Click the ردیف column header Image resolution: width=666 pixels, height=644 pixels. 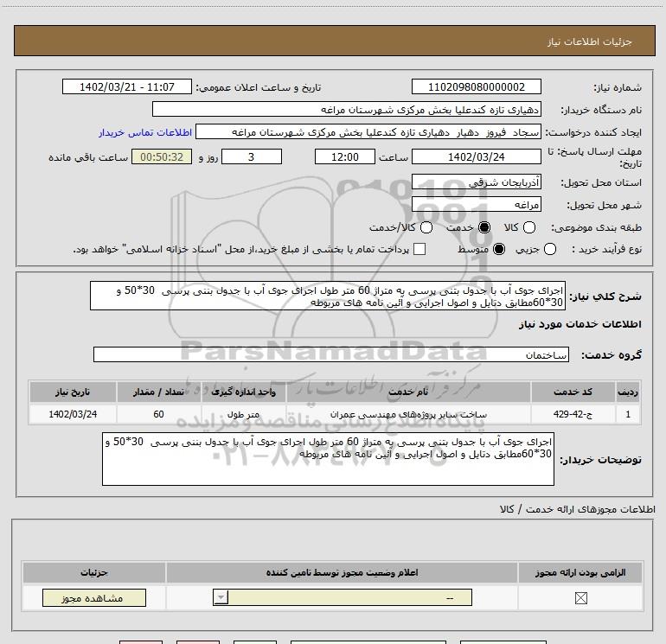coord(628,392)
